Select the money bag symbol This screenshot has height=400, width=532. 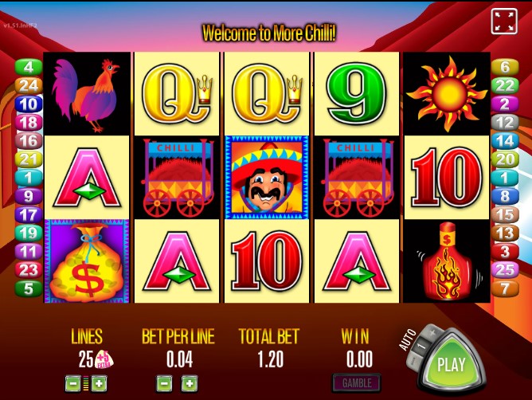87,261
